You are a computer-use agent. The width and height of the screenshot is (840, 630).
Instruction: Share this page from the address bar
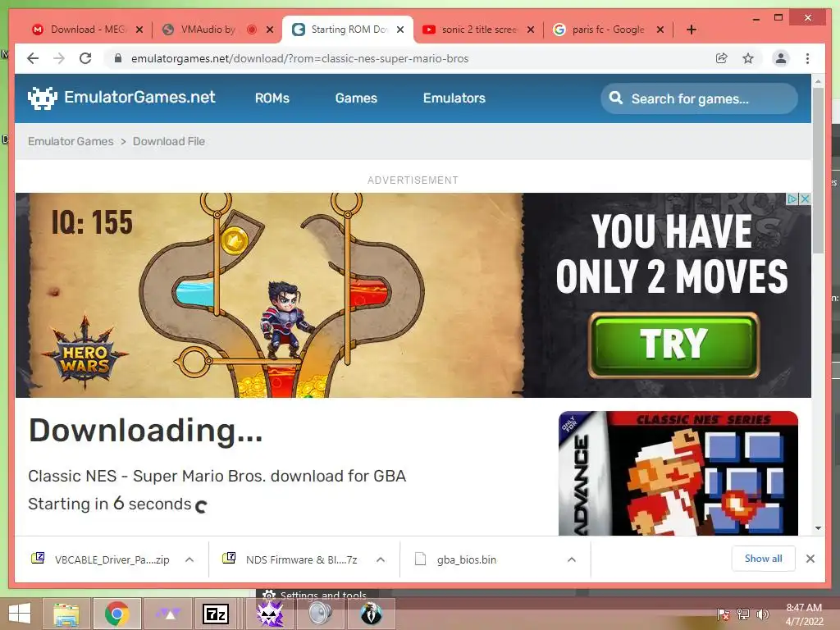tap(722, 58)
